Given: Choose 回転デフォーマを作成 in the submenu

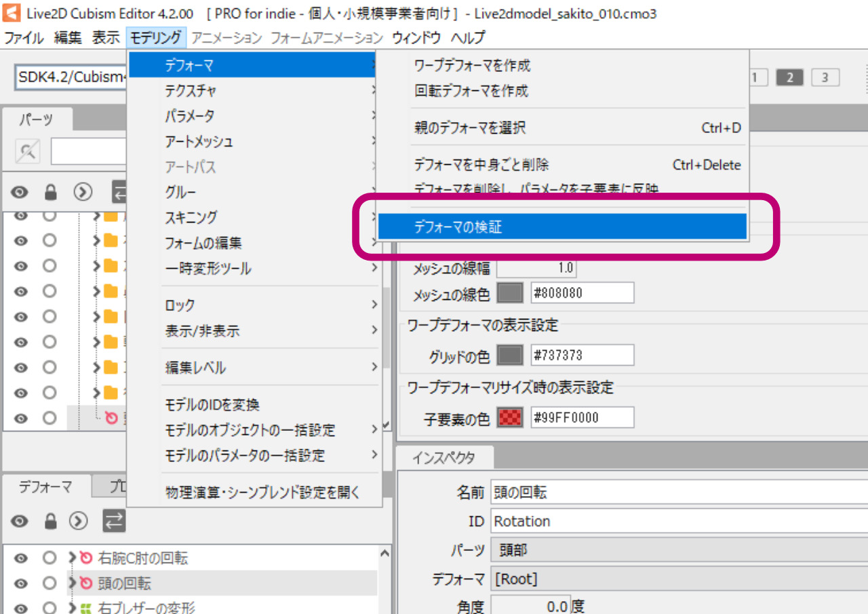Looking at the screenshot, I should 562,91.
